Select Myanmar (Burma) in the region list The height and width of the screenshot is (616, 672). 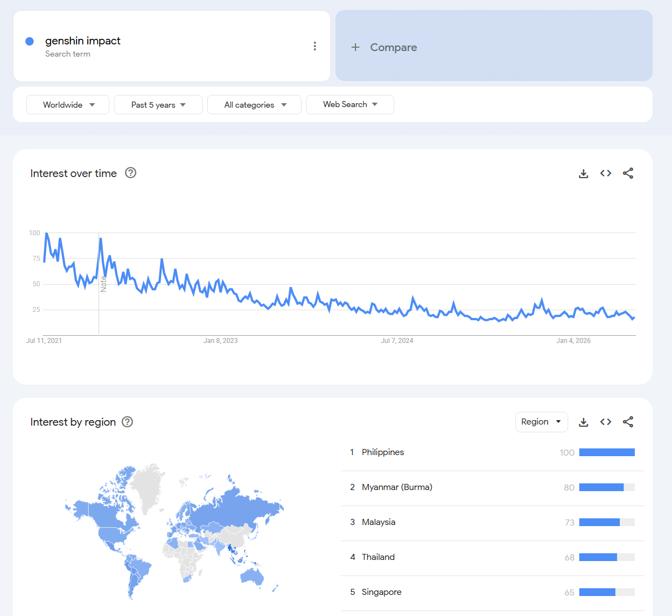click(397, 487)
